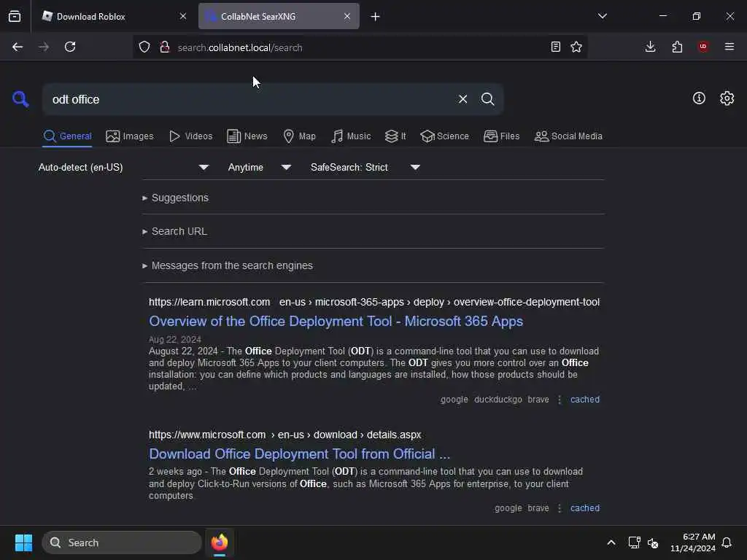
Task: Open Download Office Deployment Tool result
Action: tap(299, 454)
